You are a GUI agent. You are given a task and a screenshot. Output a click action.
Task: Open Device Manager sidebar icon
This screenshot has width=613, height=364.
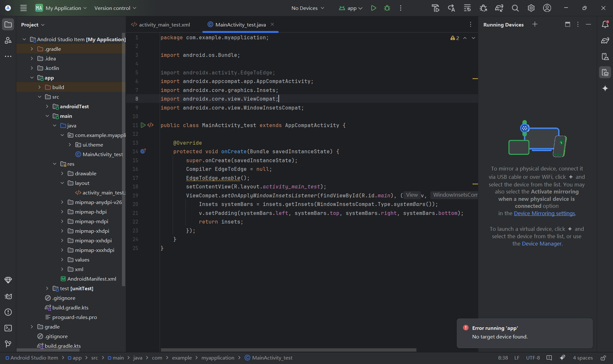click(605, 56)
